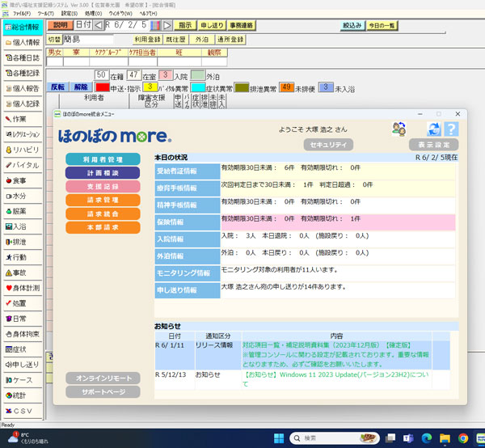Open 症状 records
The width and height of the screenshot is (485, 448).
(23, 349)
